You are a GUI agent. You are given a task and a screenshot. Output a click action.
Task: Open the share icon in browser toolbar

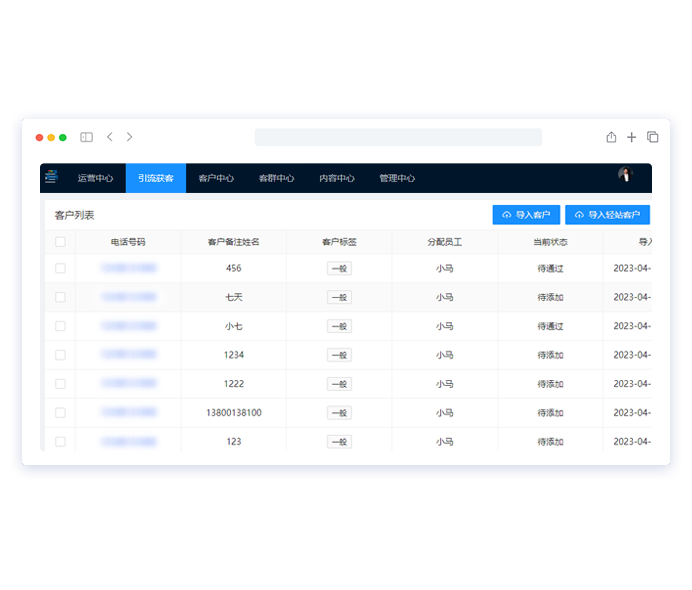tap(611, 137)
